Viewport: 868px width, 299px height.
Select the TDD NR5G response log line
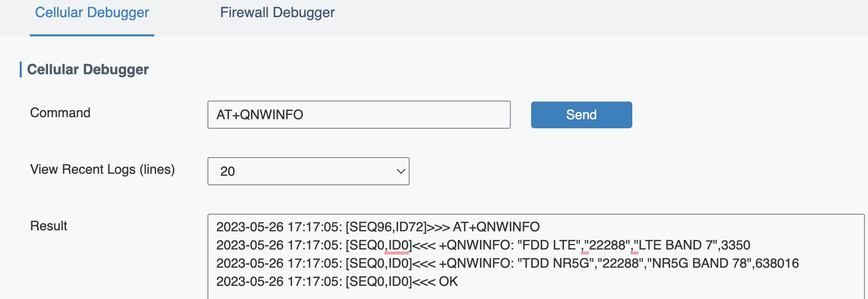click(x=507, y=263)
